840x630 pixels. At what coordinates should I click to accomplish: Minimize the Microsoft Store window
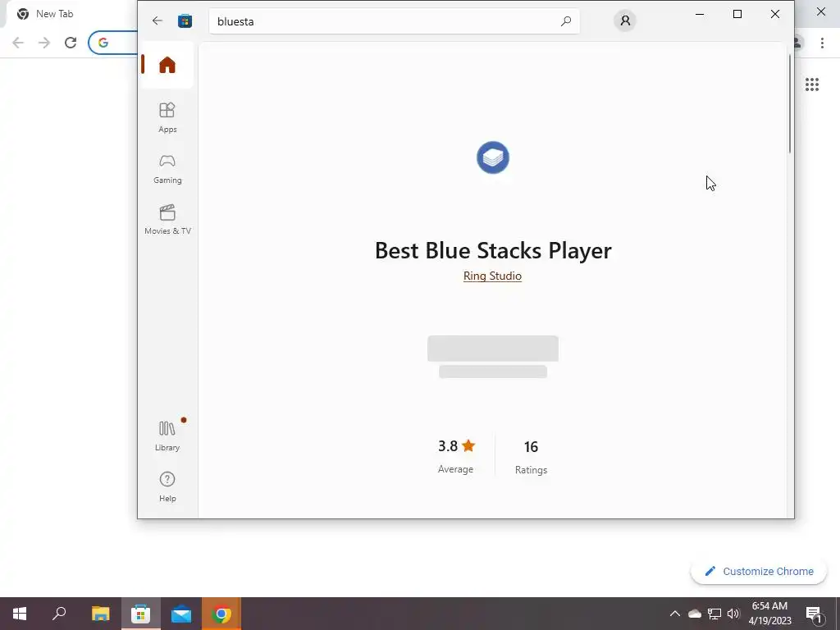tap(700, 14)
